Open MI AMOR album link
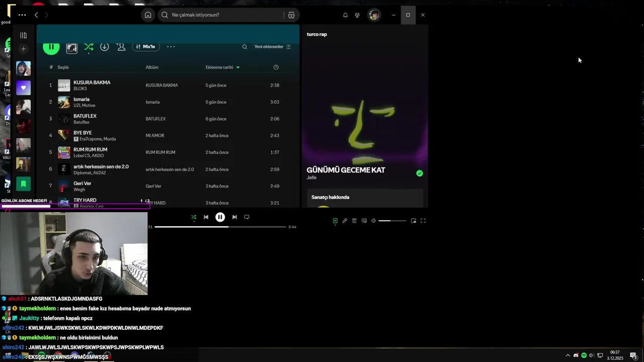644x362 pixels. [155, 136]
